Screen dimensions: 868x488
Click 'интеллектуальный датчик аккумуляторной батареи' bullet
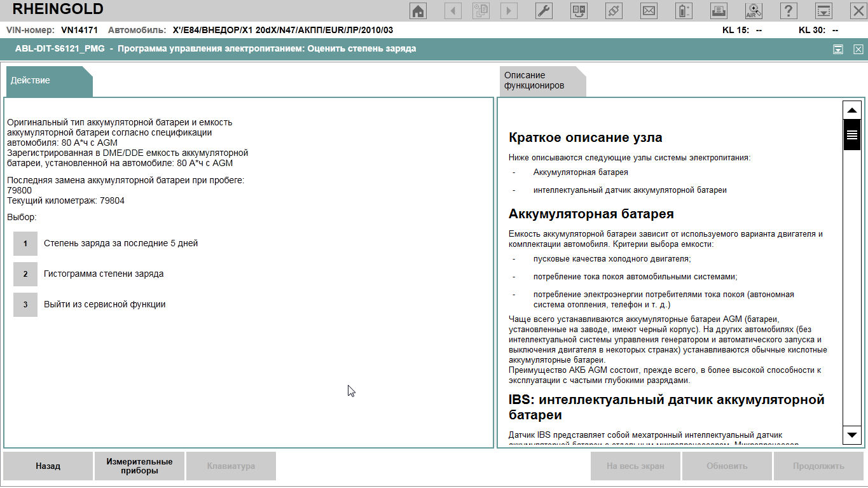[x=630, y=190]
